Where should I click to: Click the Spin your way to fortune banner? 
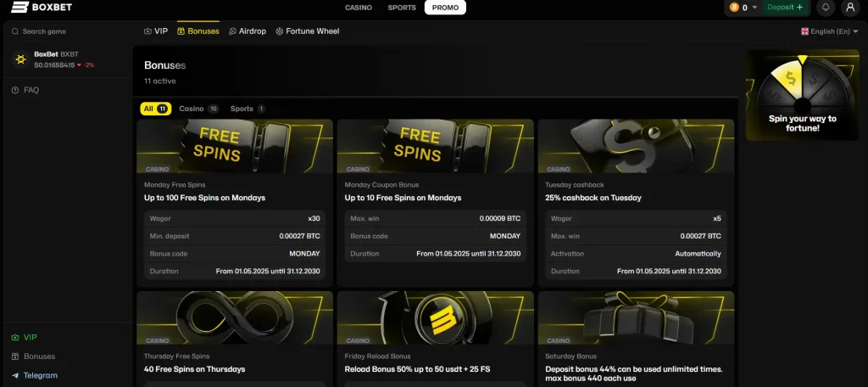coord(803,95)
